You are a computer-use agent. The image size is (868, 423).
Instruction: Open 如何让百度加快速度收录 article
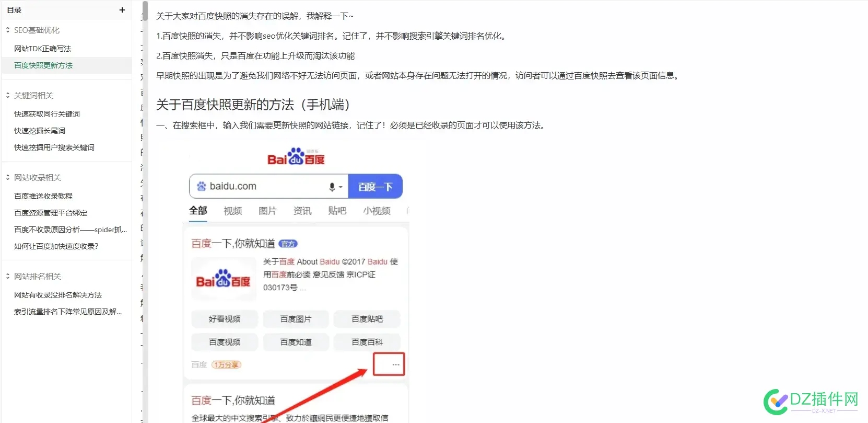click(x=56, y=246)
